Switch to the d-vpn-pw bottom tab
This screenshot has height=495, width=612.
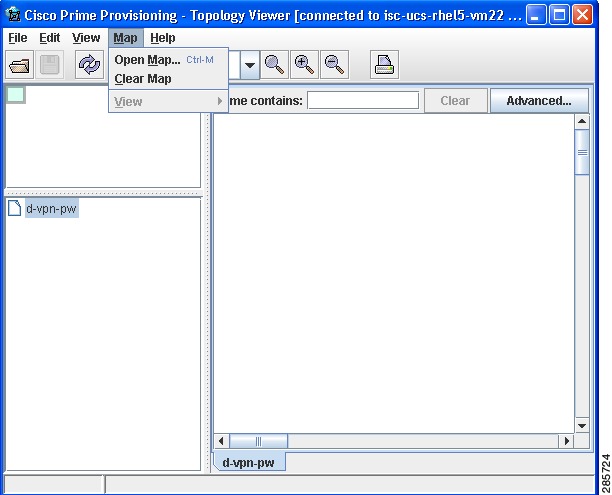(x=249, y=462)
